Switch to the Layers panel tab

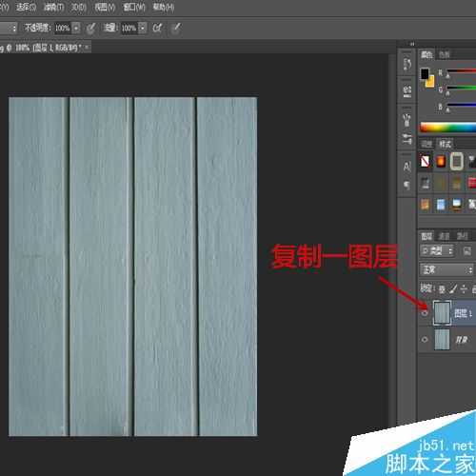[426, 236]
